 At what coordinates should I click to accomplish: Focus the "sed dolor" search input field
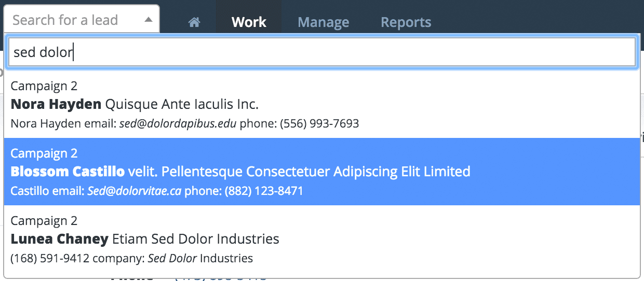click(x=322, y=52)
